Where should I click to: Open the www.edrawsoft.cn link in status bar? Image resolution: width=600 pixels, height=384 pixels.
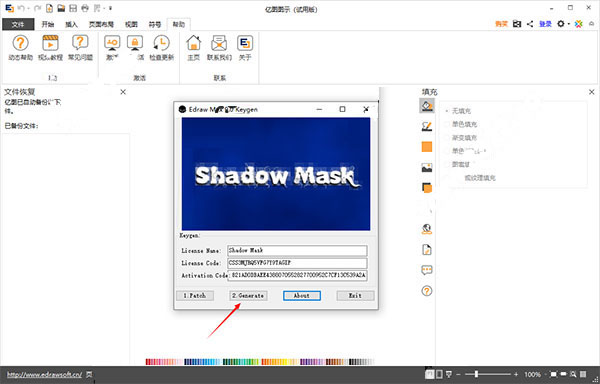(x=44, y=374)
